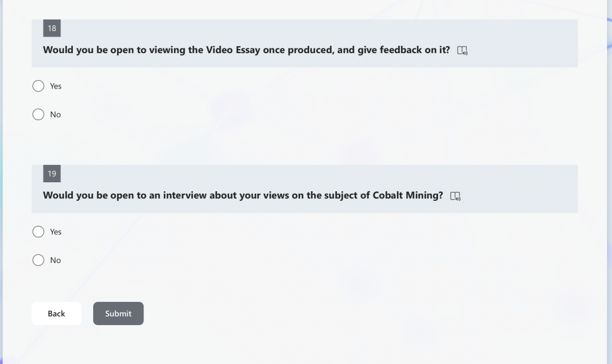Submit the survey form
612x364 pixels.
pyautogui.click(x=118, y=313)
